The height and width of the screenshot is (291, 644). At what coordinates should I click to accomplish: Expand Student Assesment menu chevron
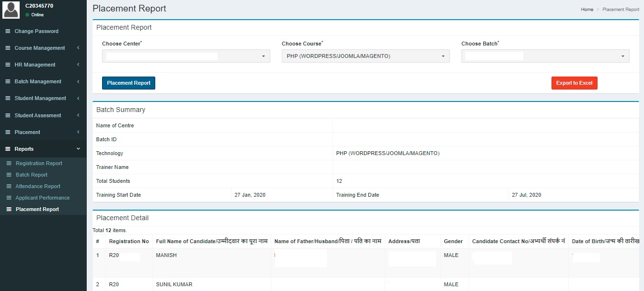78,115
